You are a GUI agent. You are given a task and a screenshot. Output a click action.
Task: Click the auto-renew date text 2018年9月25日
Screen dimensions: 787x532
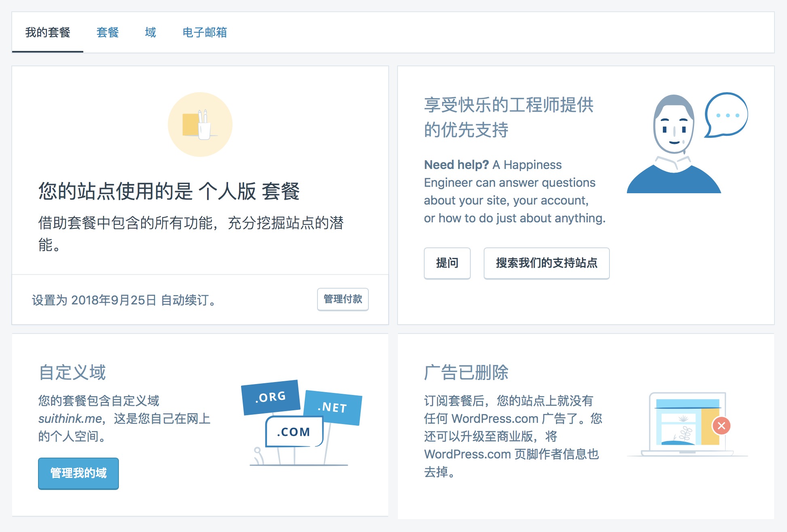coord(114,300)
